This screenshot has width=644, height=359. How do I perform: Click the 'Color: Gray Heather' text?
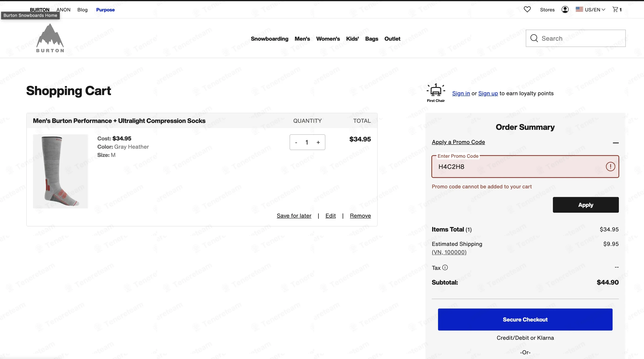[123, 147]
